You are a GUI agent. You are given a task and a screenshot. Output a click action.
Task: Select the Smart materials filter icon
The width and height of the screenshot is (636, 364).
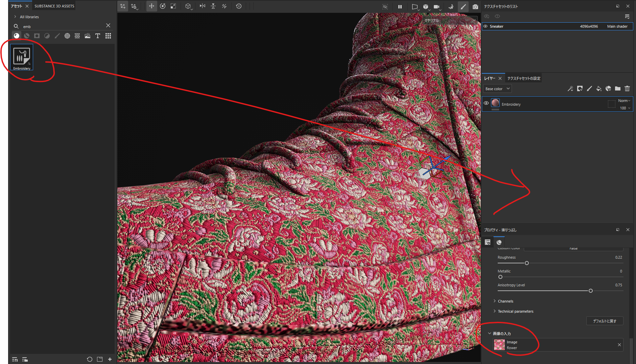click(27, 36)
